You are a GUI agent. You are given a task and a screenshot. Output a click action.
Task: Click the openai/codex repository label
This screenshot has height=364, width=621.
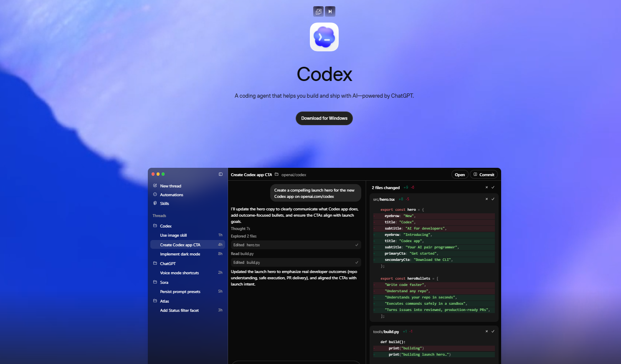tap(294, 175)
